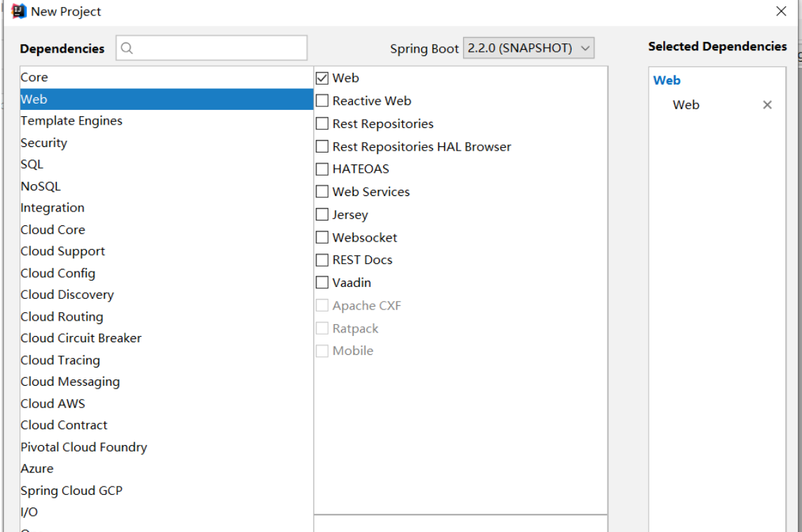Select the Integration category

point(167,208)
